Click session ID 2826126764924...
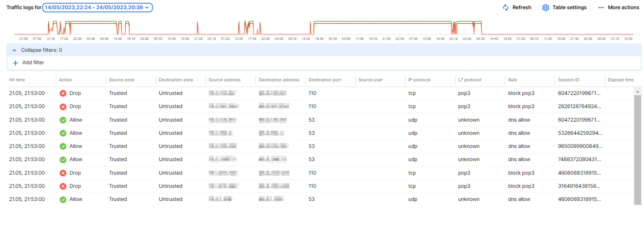Image resolution: width=644 pixels, height=241 pixels. [x=580, y=106]
